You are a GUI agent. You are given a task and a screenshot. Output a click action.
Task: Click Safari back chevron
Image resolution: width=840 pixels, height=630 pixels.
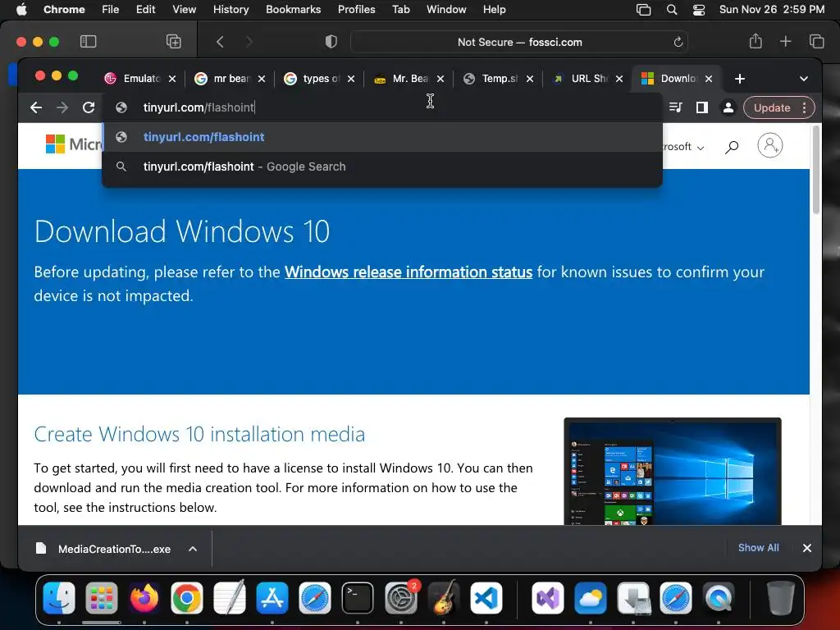point(220,42)
